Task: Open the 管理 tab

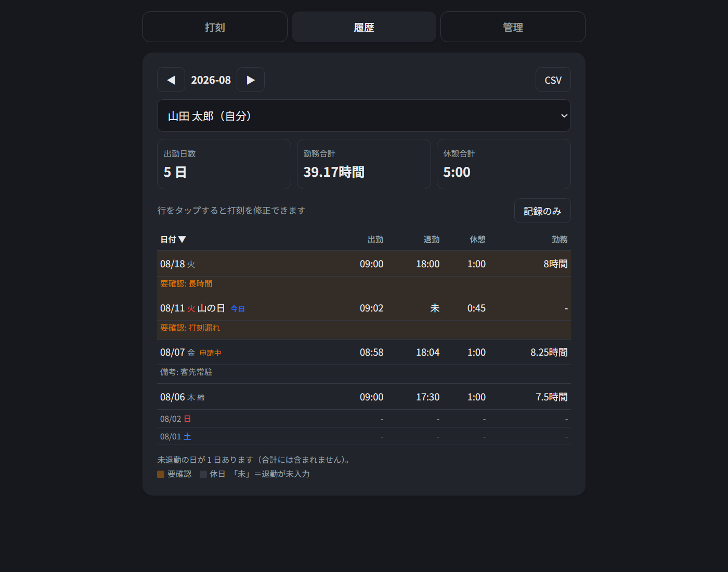Action: 513,27
